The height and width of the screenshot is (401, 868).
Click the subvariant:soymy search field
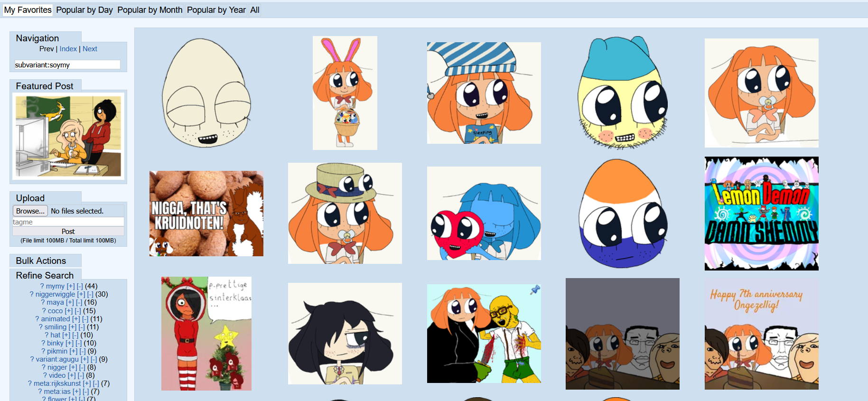pos(67,65)
